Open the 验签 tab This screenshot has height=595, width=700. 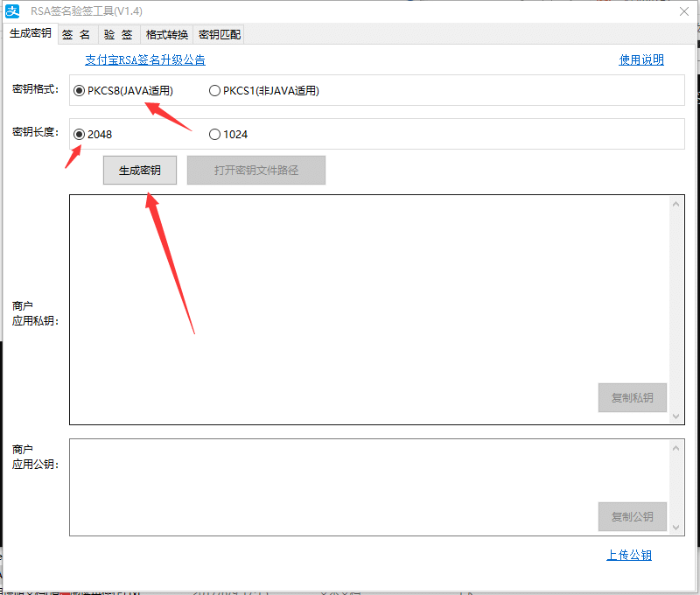point(118,35)
